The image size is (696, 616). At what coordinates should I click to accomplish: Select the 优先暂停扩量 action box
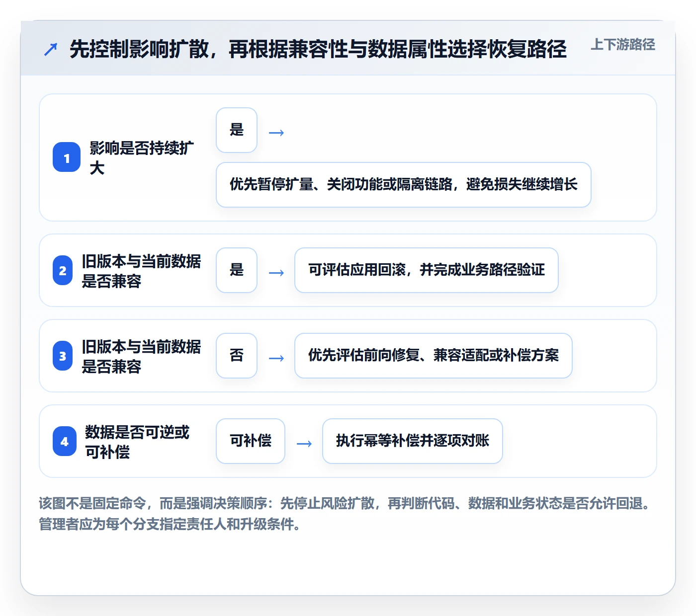click(x=404, y=185)
